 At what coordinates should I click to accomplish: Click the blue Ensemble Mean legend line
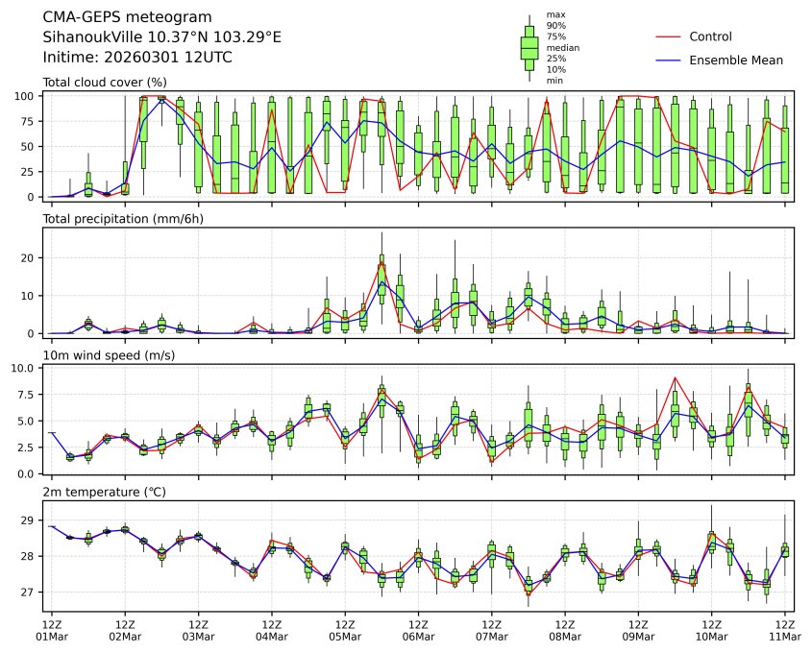pyautogui.click(x=668, y=60)
